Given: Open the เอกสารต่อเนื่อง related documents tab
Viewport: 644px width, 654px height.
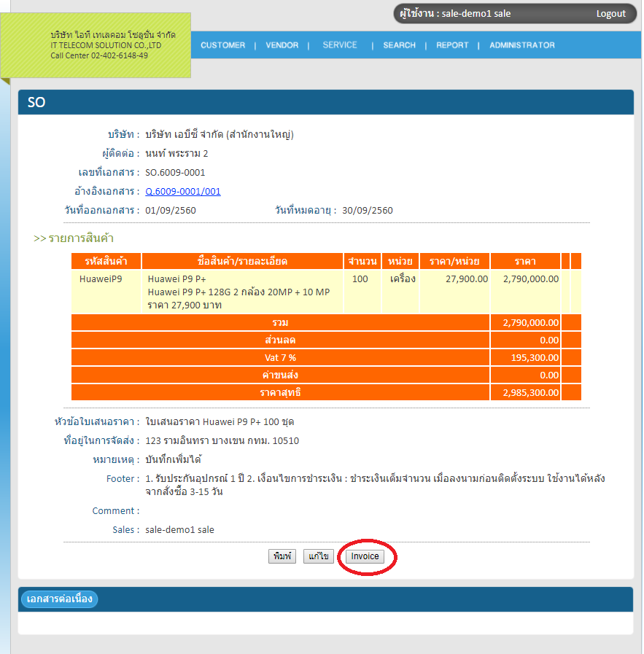Looking at the screenshot, I should point(59,599).
